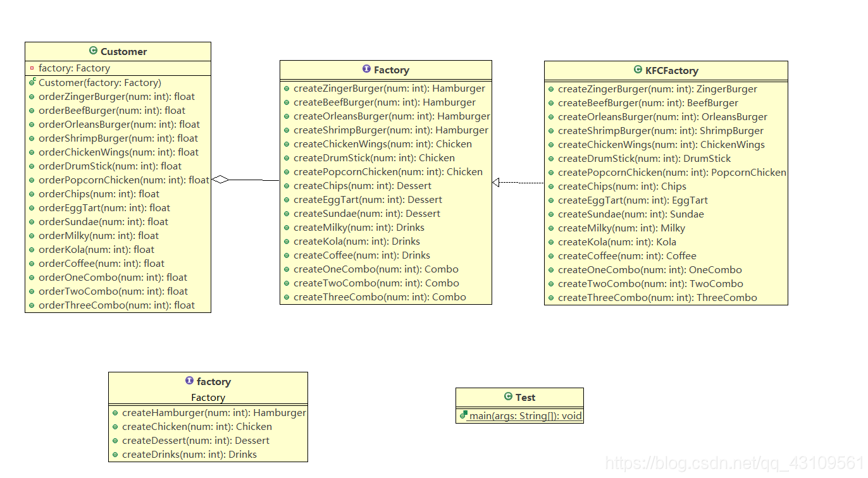This screenshot has width=868, height=478.
Task: Select createShrimpBurger returning ShrimpBurger
Action: click(660, 131)
